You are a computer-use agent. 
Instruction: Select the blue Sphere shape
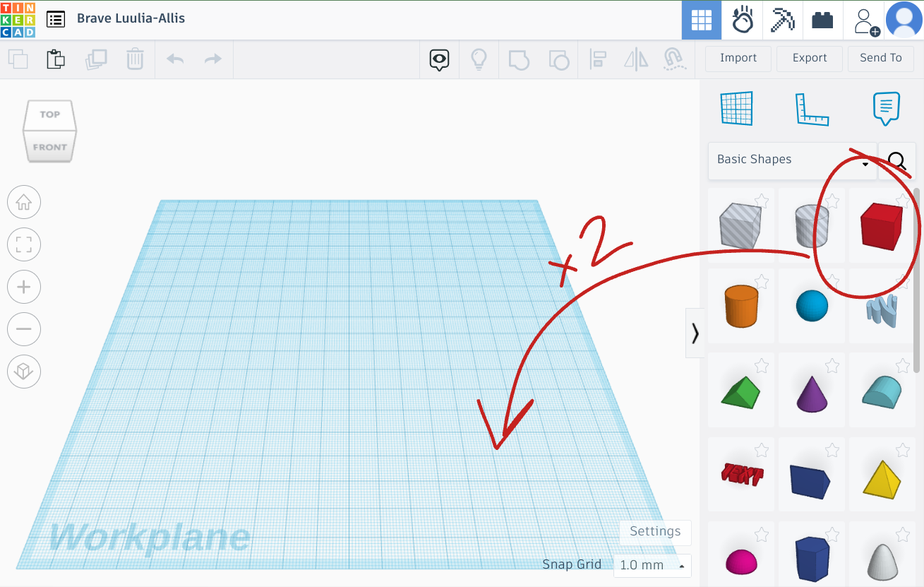click(812, 307)
